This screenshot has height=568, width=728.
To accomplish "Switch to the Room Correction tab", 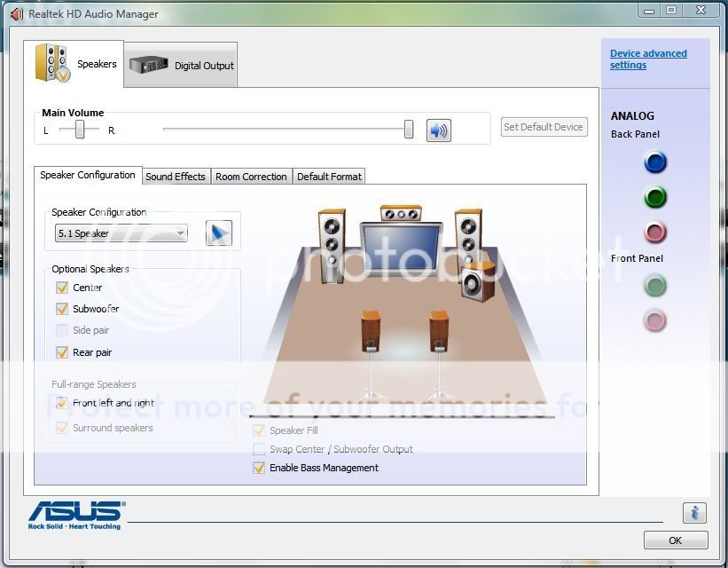I will pos(251,177).
